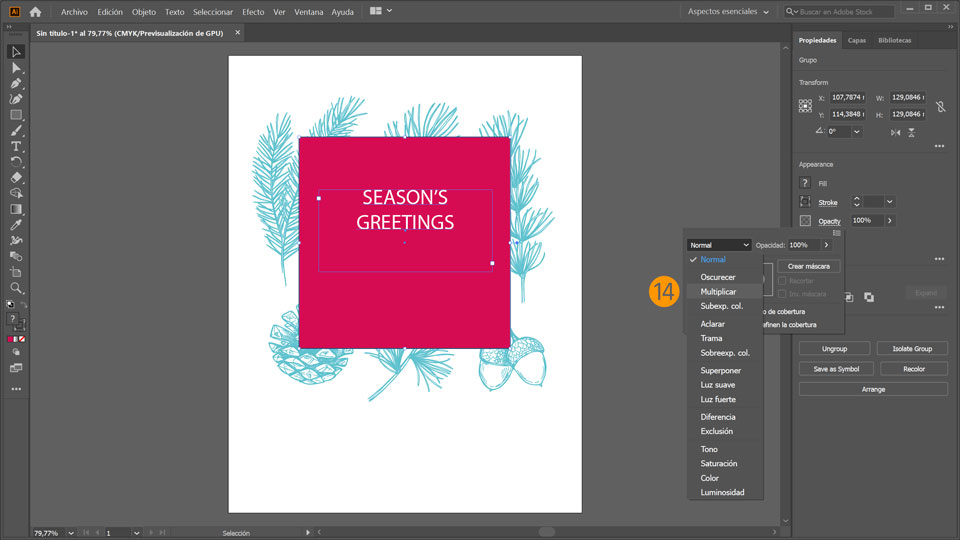Switch to the Bibliotecas tab
This screenshot has width=960, height=540.
tap(894, 40)
